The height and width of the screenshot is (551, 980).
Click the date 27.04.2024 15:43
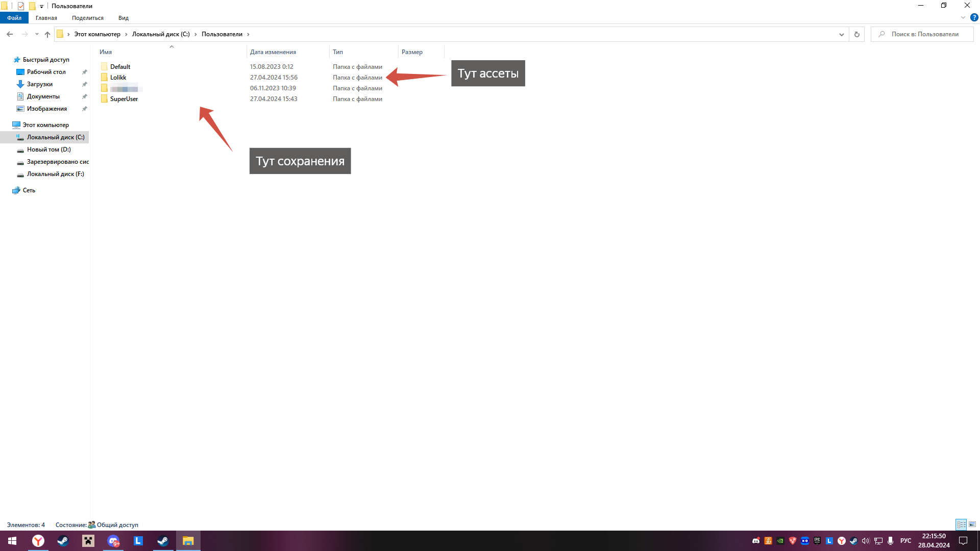click(x=274, y=99)
